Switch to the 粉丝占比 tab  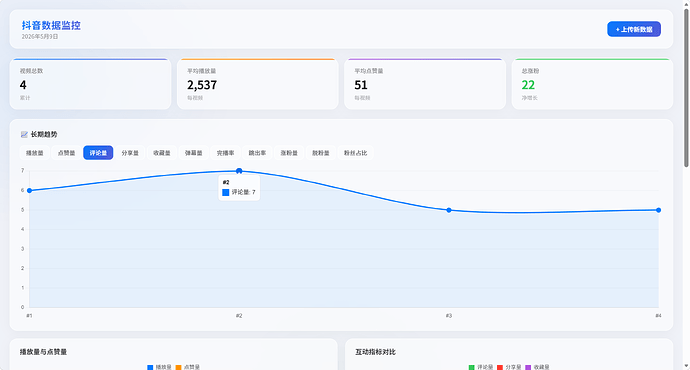(x=356, y=153)
